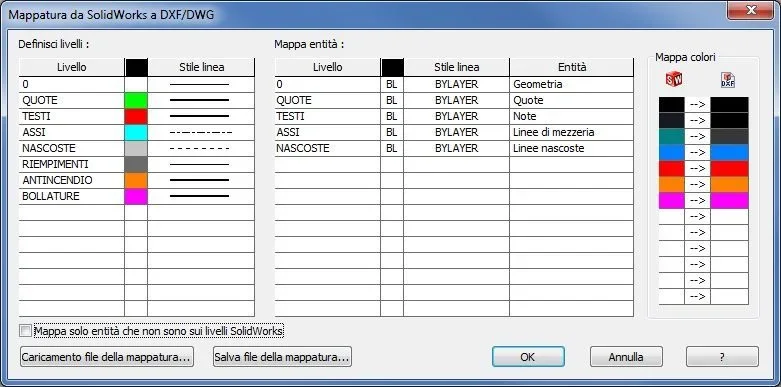Open help with the ? button
The width and height of the screenshot is (781, 387).
(x=722, y=357)
